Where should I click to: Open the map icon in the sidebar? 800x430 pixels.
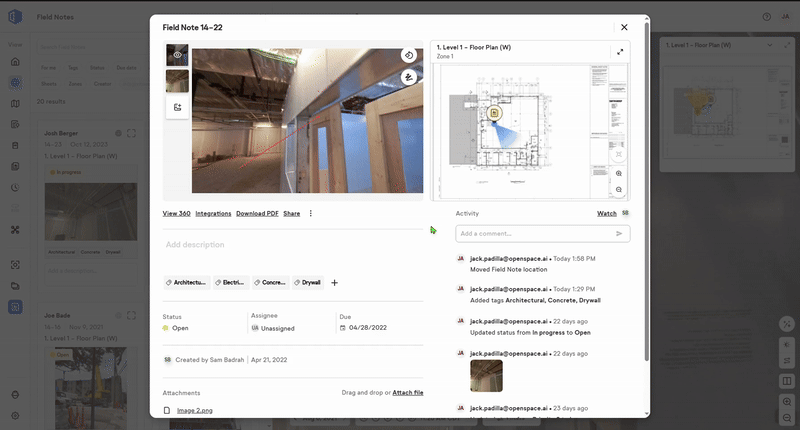[x=15, y=104]
